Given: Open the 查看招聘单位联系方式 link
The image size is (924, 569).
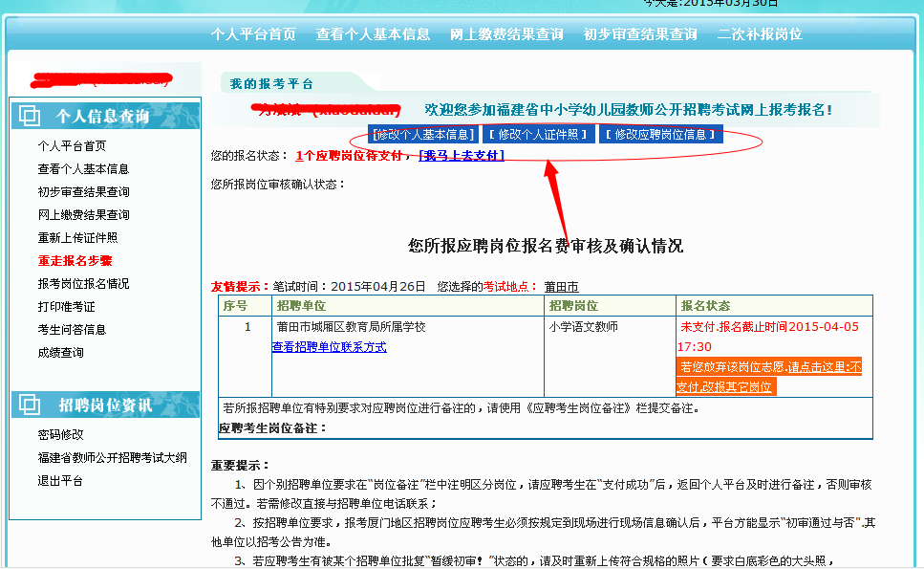Looking at the screenshot, I should 330,347.
